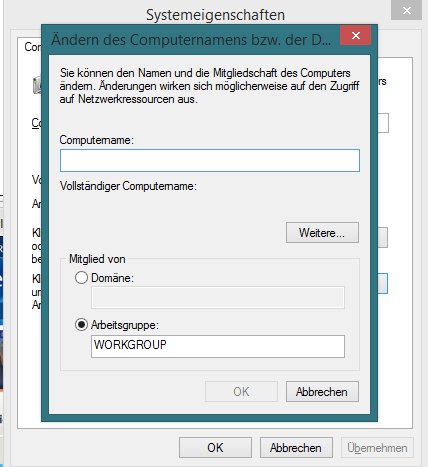Open the Weitere... options button

click(322, 233)
